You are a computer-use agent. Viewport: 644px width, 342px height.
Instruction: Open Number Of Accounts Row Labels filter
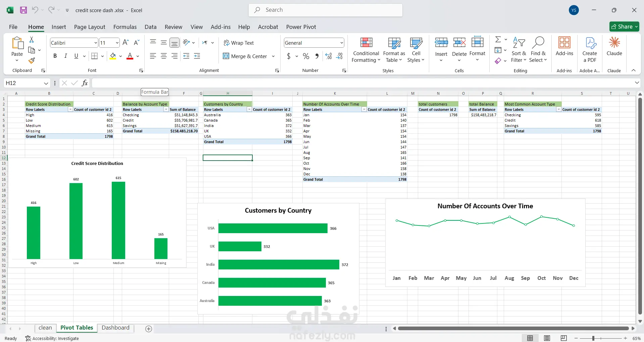click(364, 110)
